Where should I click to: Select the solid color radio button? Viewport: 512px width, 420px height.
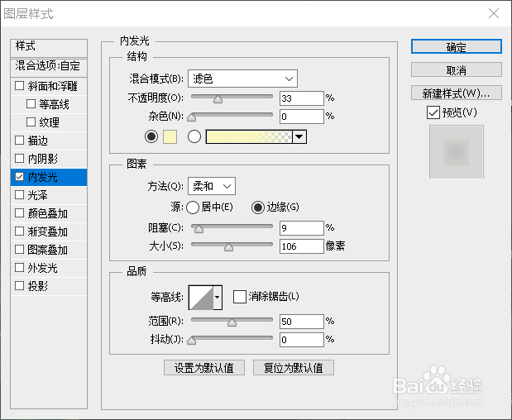pyautogui.click(x=151, y=136)
